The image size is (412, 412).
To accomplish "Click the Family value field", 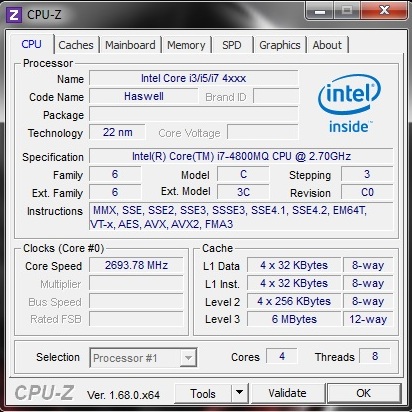I will coord(115,174).
